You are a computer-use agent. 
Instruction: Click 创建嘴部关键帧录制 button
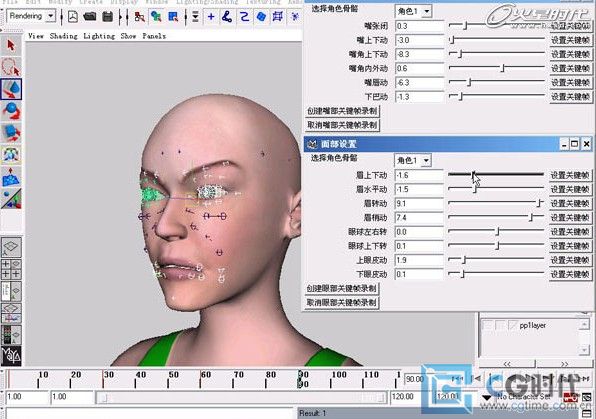pyautogui.click(x=342, y=111)
